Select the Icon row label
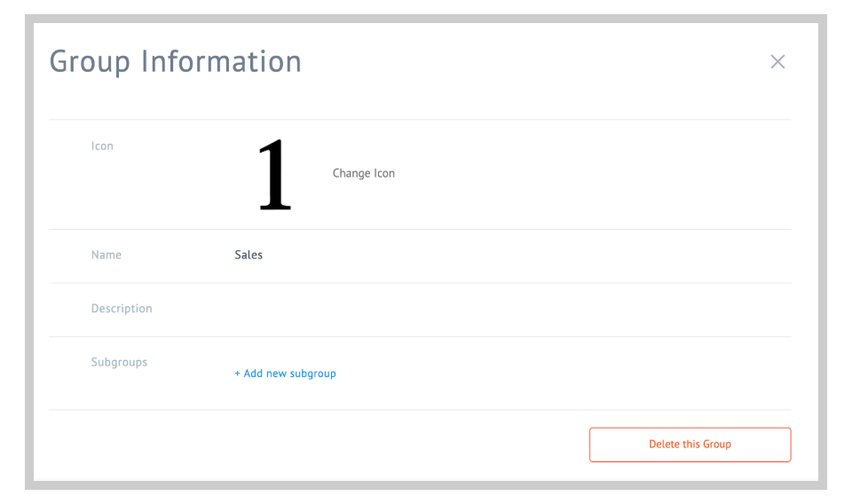This screenshot has width=852, height=504. pyautogui.click(x=102, y=146)
